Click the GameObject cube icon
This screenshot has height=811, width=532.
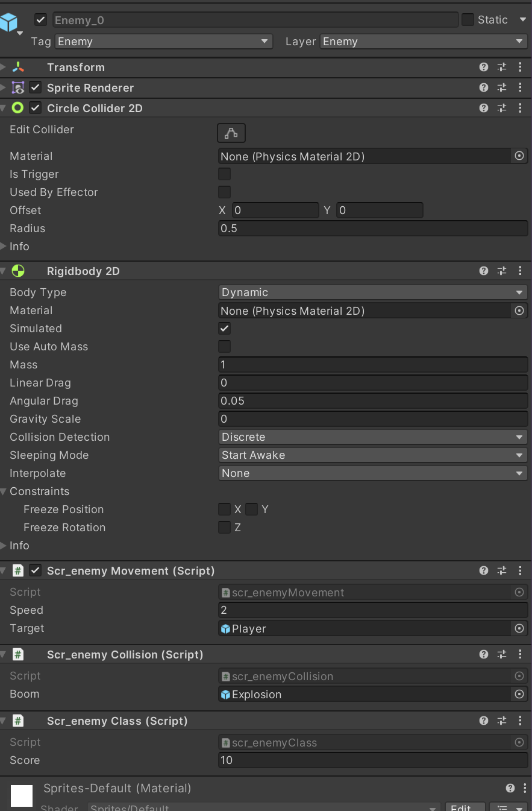10,23
